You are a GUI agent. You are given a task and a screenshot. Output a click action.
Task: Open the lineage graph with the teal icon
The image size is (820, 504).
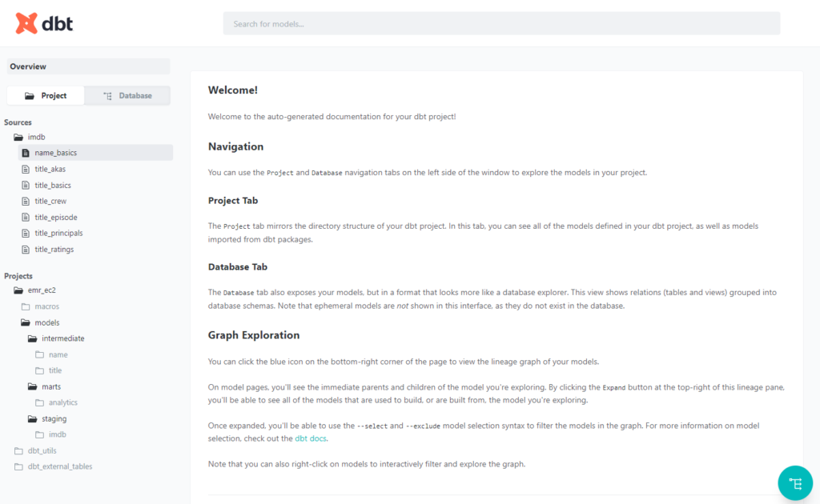tap(795, 483)
